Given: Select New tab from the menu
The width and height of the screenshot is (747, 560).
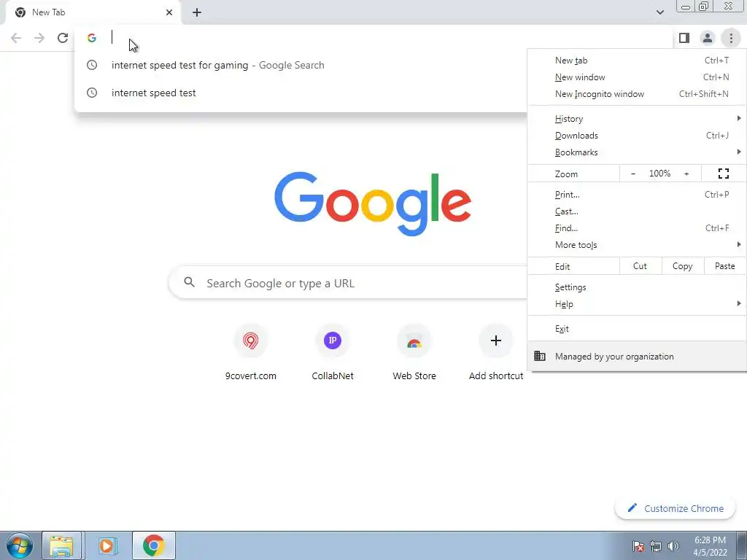Looking at the screenshot, I should 637,61.
